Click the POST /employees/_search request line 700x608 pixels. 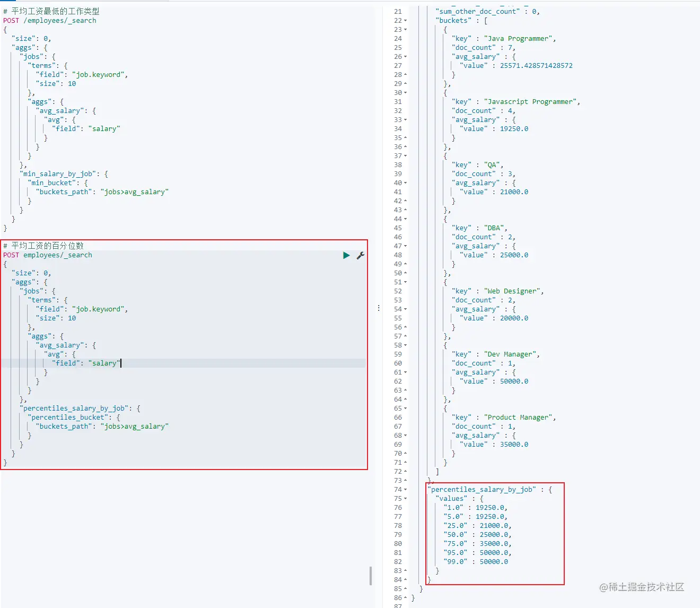click(x=50, y=21)
